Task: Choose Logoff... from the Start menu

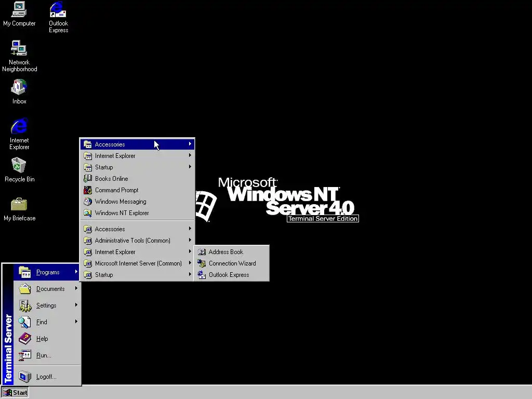Action: 47,377
